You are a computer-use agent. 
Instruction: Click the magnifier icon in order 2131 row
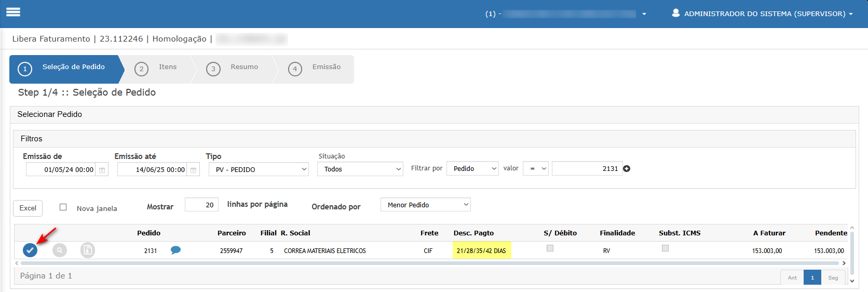60,250
